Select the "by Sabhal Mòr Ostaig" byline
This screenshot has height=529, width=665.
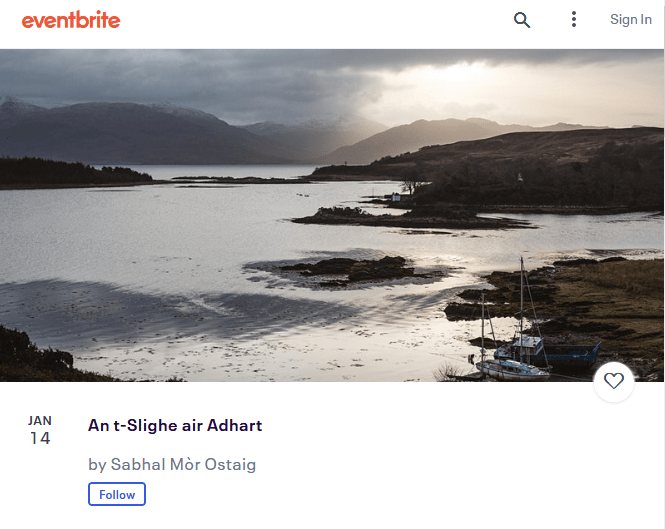(172, 465)
